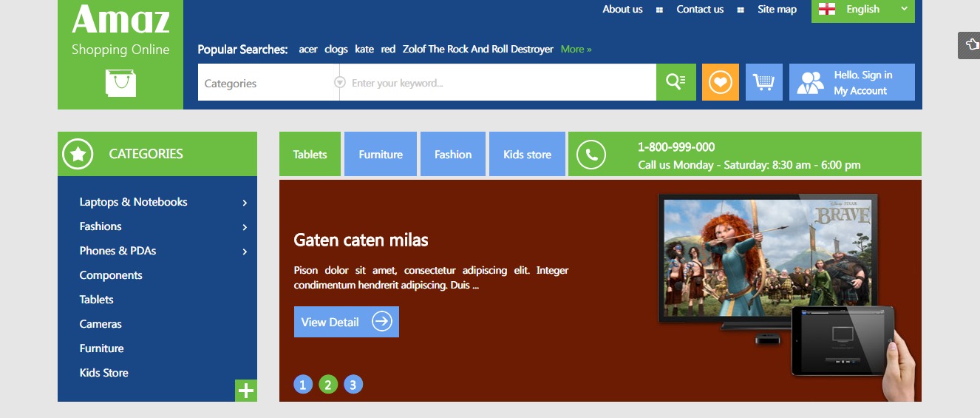The width and height of the screenshot is (980, 418).
Task: Open Furniture category in sidebar
Action: [x=101, y=348]
